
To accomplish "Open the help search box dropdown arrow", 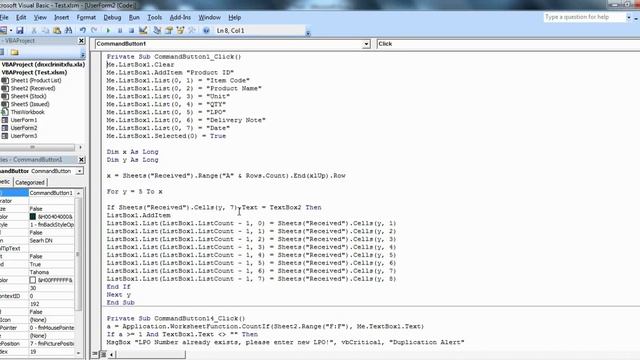I will tap(629, 17).
